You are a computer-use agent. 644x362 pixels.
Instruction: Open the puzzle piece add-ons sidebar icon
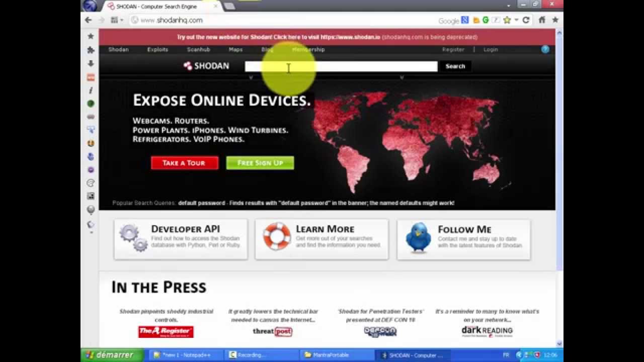[91, 50]
